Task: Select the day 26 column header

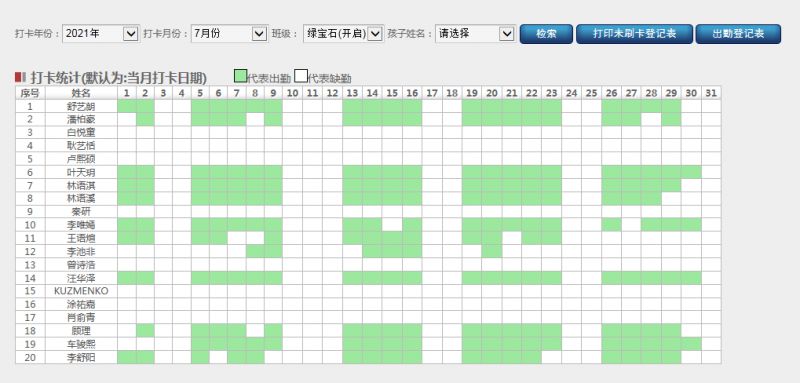Action: coord(611,93)
